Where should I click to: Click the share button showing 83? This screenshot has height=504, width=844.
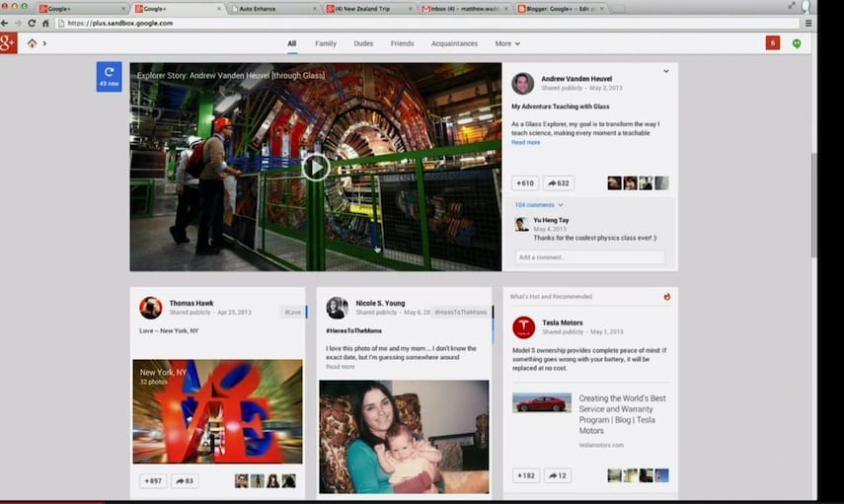click(x=185, y=481)
